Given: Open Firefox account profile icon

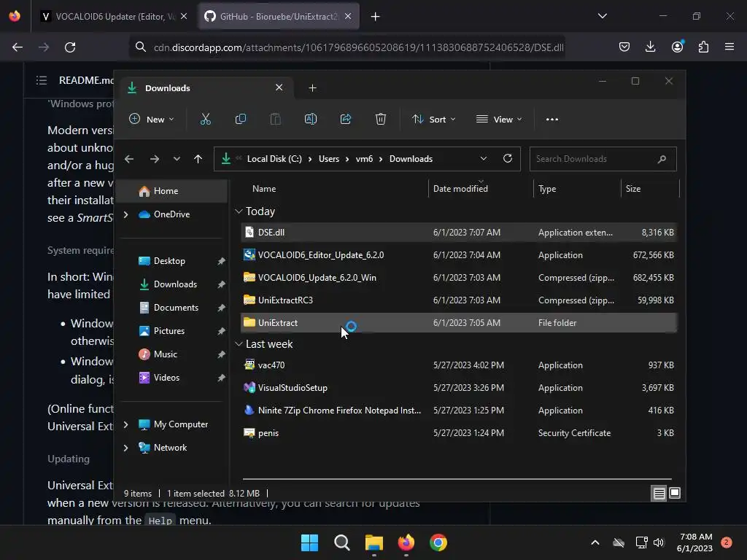Looking at the screenshot, I should [678, 46].
